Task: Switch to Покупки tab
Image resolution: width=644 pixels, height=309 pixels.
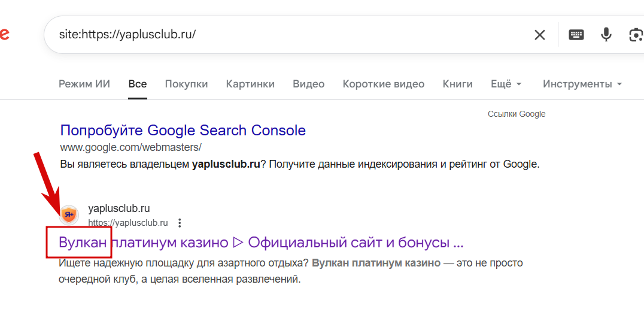Action: [186, 84]
